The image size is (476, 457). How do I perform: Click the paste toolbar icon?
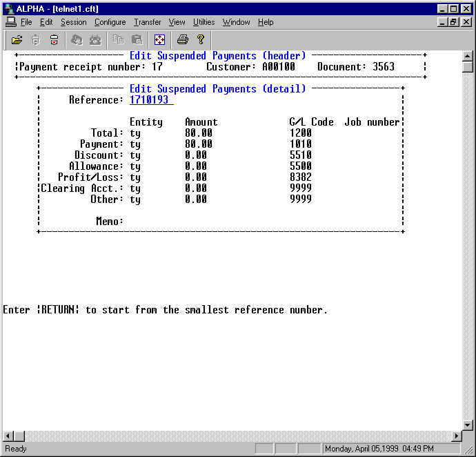coord(137,39)
